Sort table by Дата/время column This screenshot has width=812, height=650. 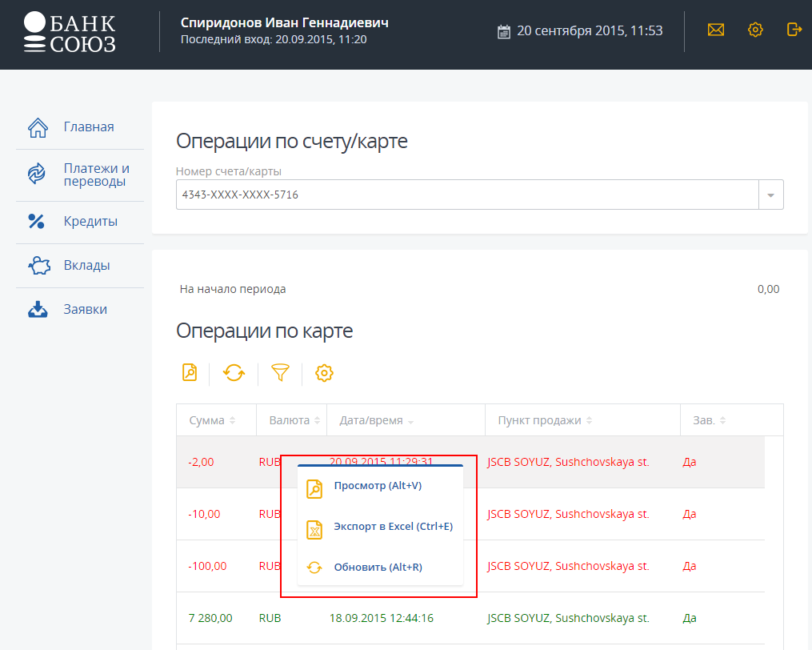tap(377, 420)
